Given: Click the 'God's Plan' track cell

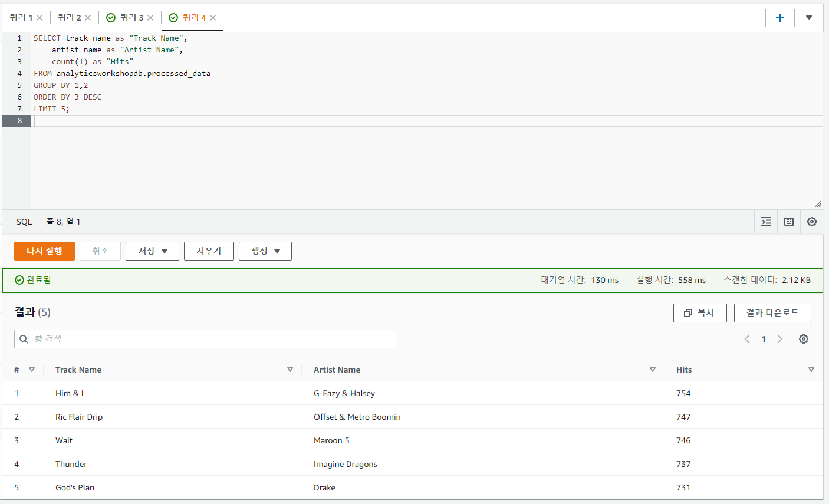Looking at the screenshot, I should (75, 487).
